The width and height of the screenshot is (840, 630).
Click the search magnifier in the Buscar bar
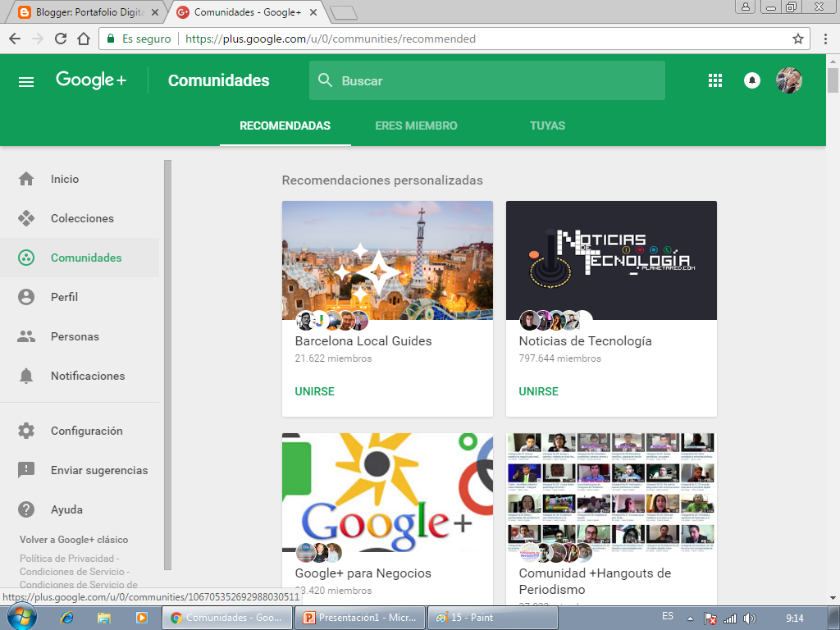point(326,80)
